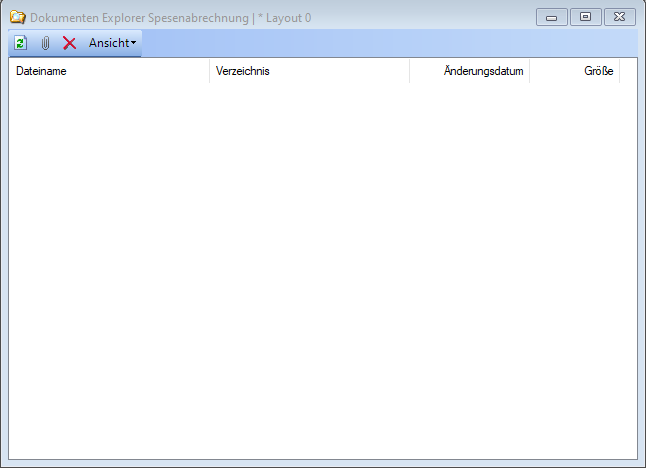Click the divider between Änderungsdatum and Größe
The width and height of the screenshot is (646, 468).
529,71
